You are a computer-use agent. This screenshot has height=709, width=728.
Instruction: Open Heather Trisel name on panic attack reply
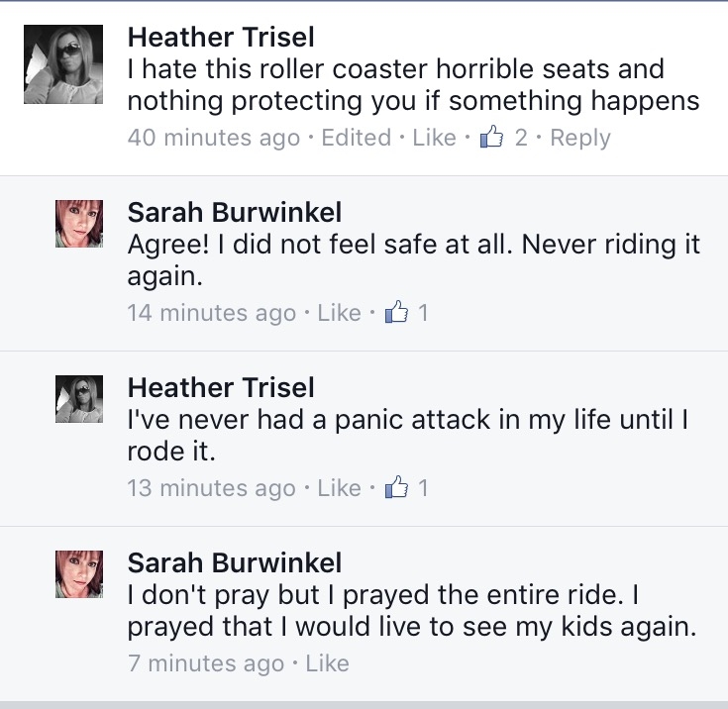(x=221, y=388)
